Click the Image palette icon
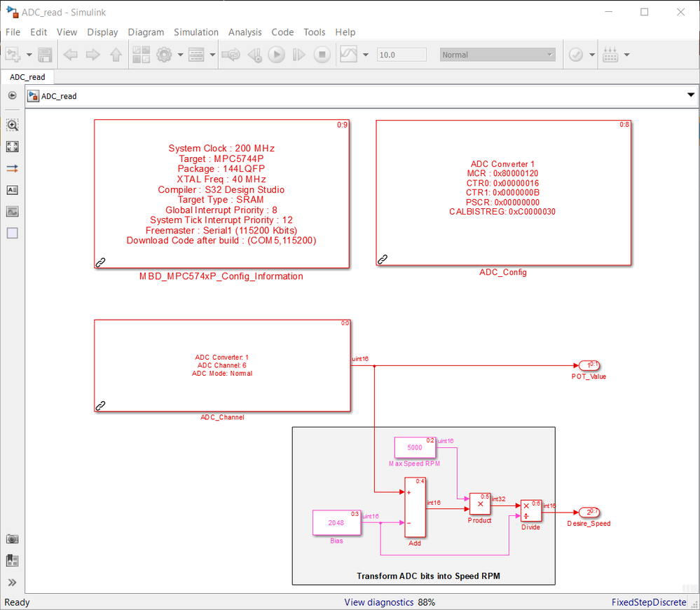 (x=13, y=211)
